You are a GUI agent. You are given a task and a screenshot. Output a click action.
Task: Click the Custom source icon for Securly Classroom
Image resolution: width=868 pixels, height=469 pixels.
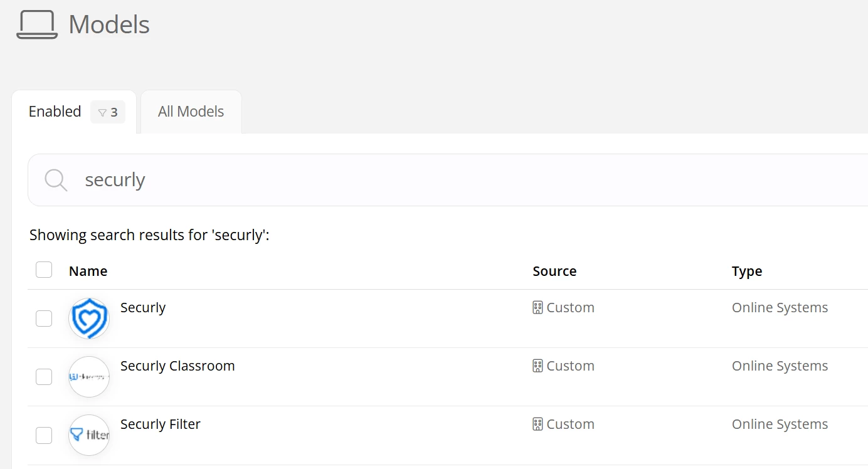[x=537, y=366]
